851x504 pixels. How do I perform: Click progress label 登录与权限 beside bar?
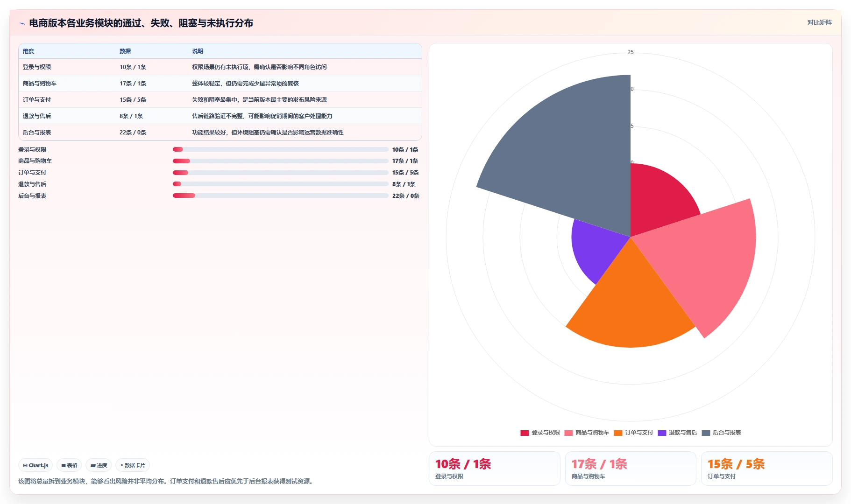(x=32, y=150)
